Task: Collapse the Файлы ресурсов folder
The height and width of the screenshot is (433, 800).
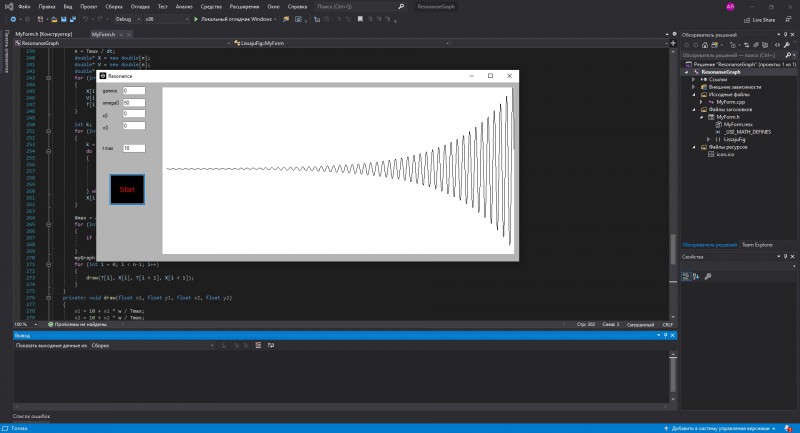Action: (x=693, y=147)
